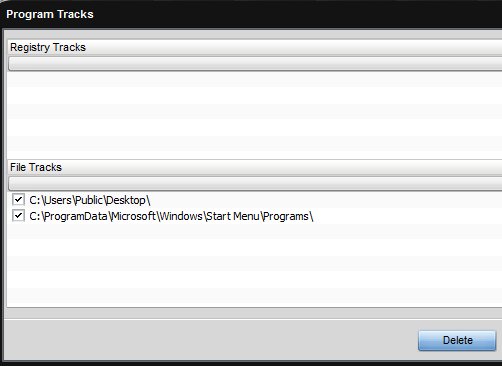Click the bottom empty row of File Tracks list
502x366 pixels.
point(255,296)
